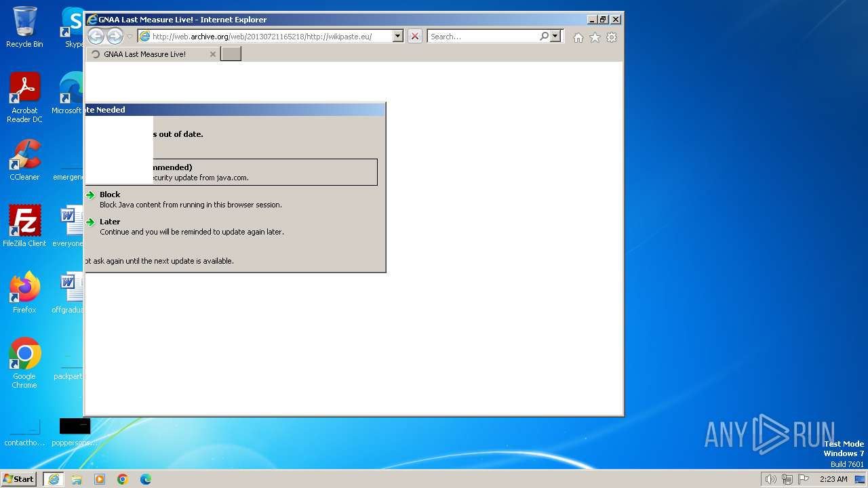Image resolution: width=868 pixels, height=488 pixels.
Task: Launch CCleaner from the desktop
Action: [24, 161]
